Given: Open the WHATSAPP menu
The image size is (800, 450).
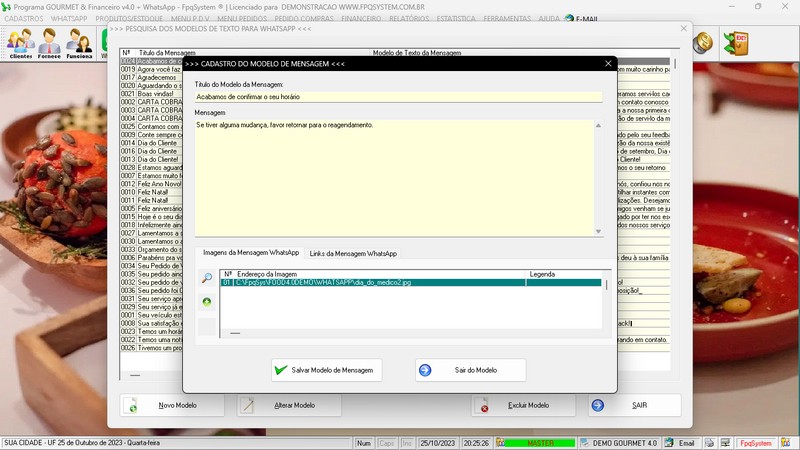Looking at the screenshot, I should pyautogui.click(x=69, y=19).
